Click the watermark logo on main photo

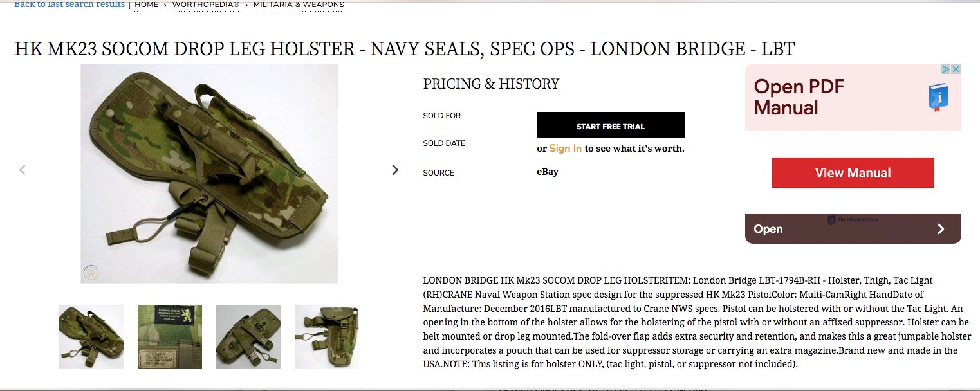click(x=92, y=272)
